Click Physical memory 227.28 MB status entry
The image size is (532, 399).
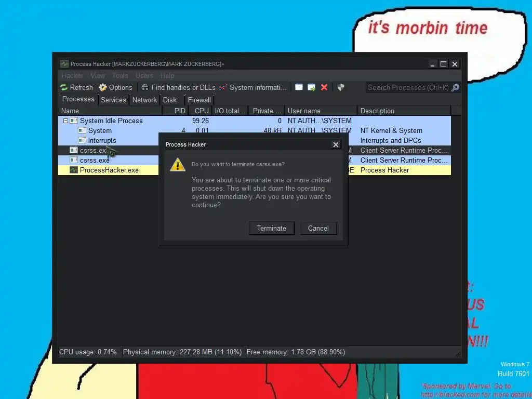(182, 352)
